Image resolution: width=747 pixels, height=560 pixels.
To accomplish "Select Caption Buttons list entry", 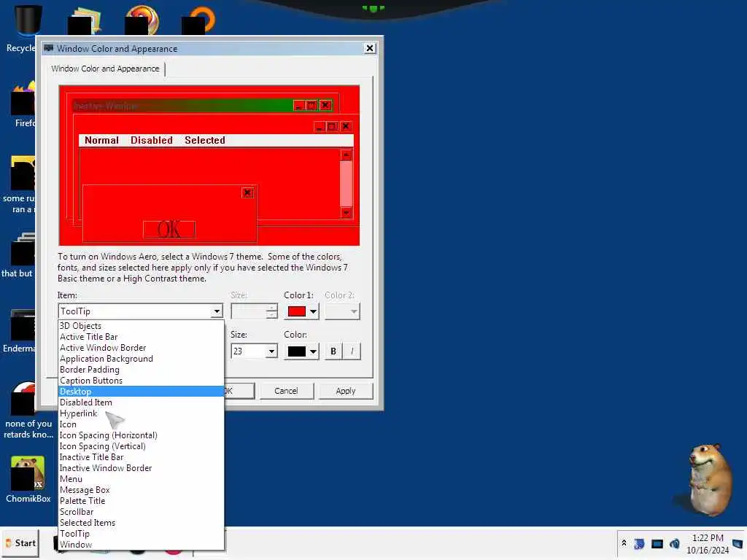I will click(141, 381).
